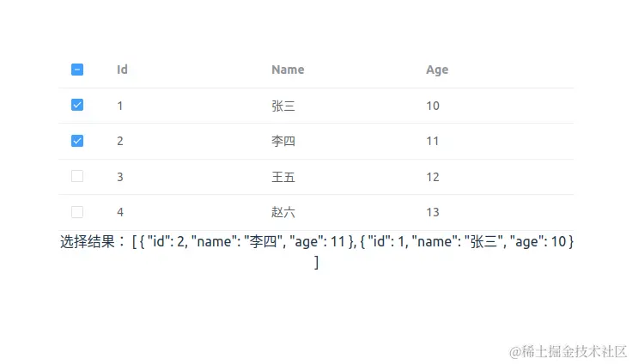Screen dimensions: 632x364
Task: Click the name cell 李四
Action: (283, 141)
